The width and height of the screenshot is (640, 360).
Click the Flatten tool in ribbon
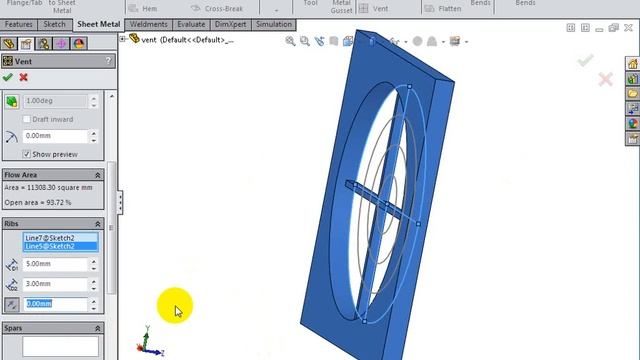pos(443,8)
